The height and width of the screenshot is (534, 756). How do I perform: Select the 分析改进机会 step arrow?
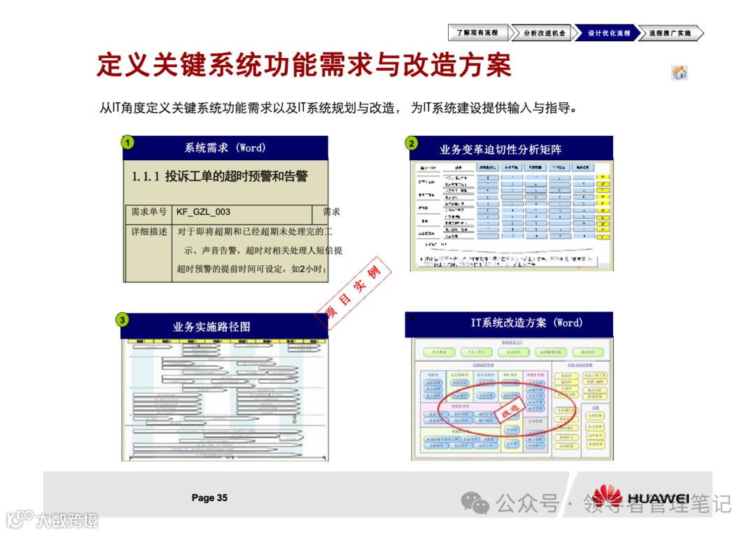pos(543,33)
